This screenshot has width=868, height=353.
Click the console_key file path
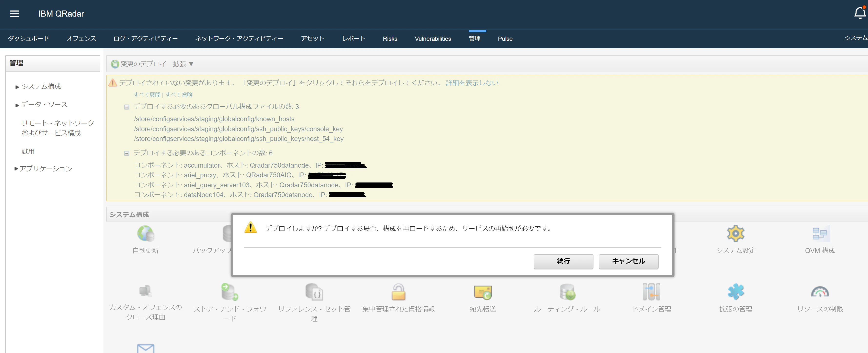tap(238, 129)
